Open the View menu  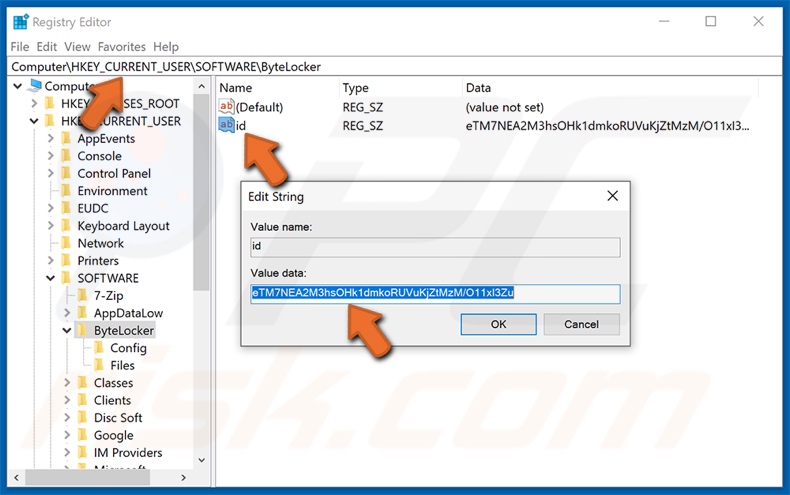(77, 47)
